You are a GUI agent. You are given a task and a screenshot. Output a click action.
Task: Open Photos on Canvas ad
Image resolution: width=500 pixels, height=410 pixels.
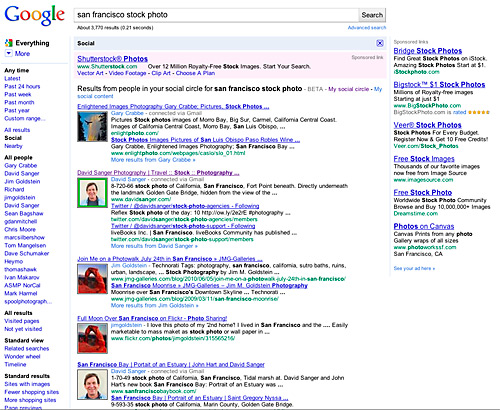click(x=424, y=226)
